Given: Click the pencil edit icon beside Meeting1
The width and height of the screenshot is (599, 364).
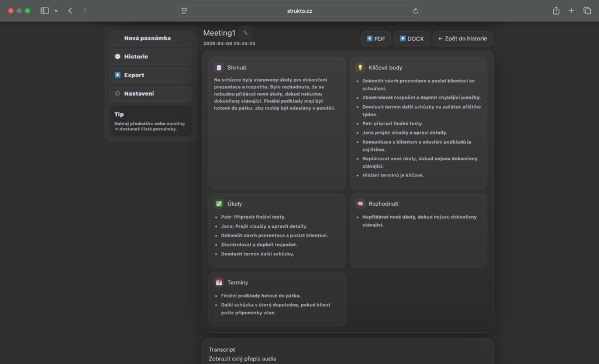Looking at the screenshot, I should tap(246, 33).
